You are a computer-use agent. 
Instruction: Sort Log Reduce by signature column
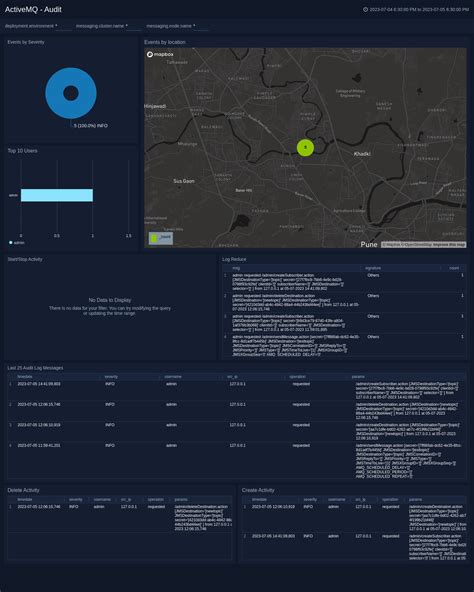tap(373, 268)
